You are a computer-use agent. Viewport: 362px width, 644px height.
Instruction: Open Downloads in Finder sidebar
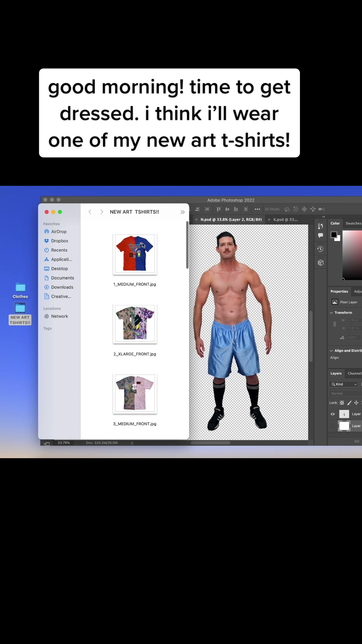coord(62,287)
